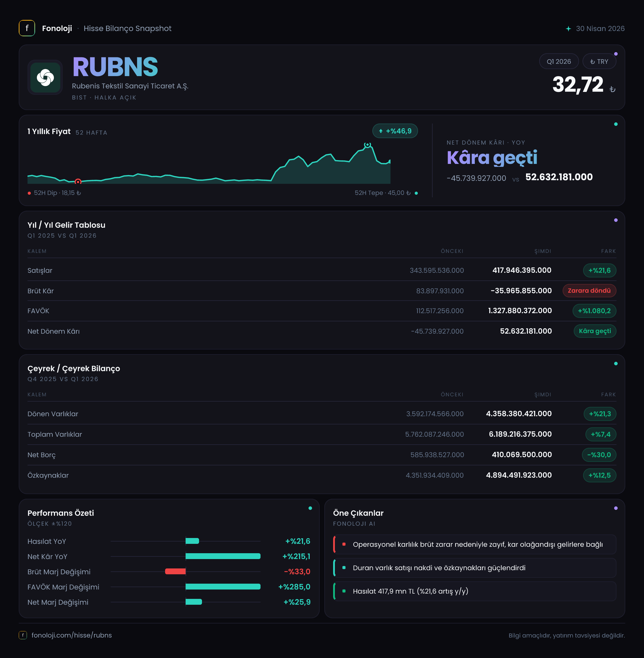644x658 pixels.
Task: Select the Q1 2026 period pill
Action: (x=559, y=61)
